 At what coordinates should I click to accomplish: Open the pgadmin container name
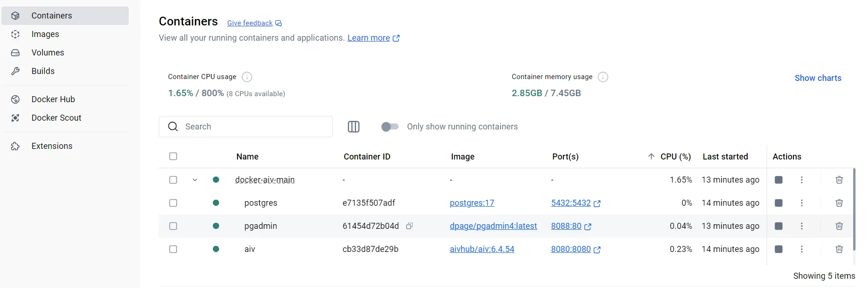click(x=261, y=226)
